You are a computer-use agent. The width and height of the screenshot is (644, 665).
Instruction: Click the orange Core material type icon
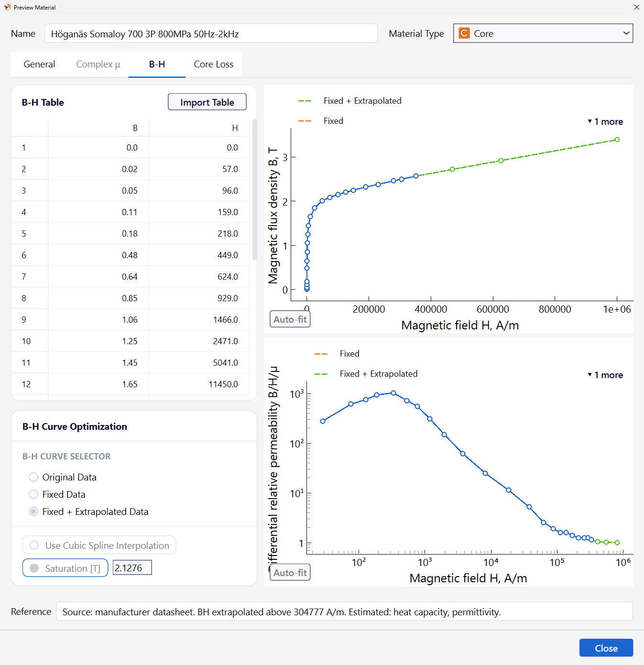click(464, 33)
